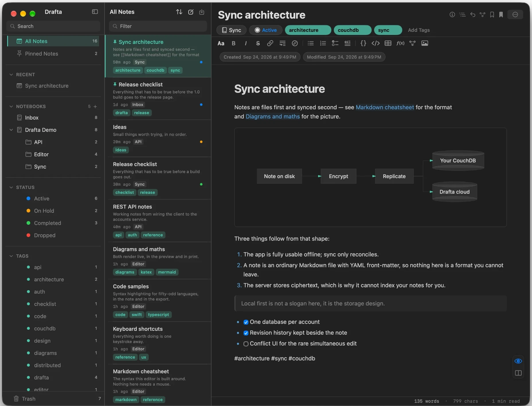The width and height of the screenshot is (532, 406).
Task: Click the Search field in the sidebar
Action: click(53, 26)
